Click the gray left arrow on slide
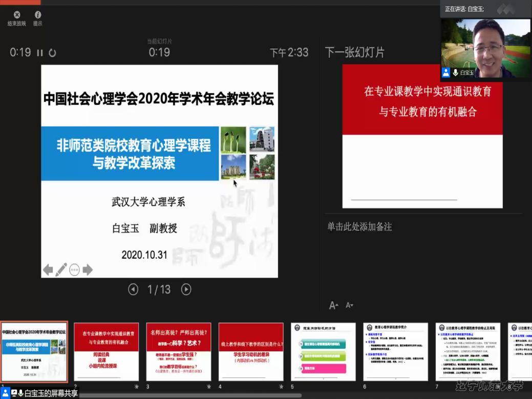The image size is (532, 399). coord(48,270)
